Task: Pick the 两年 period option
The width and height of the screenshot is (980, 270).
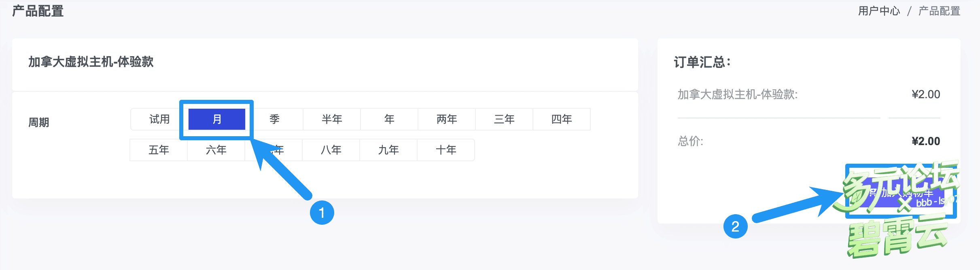Action: [447, 119]
